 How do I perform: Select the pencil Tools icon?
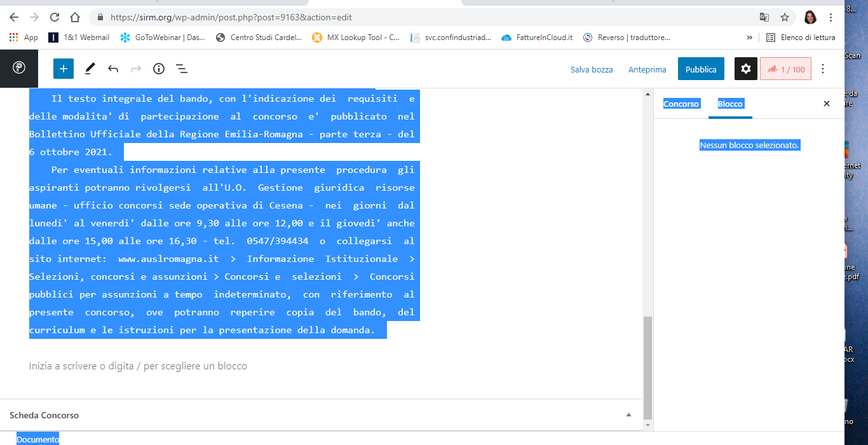coord(90,69)
